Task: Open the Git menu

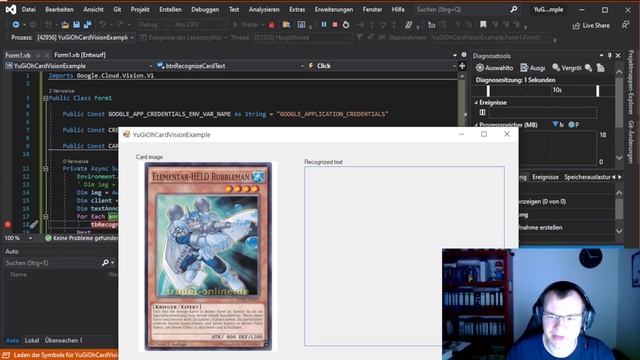Action: 117,9
